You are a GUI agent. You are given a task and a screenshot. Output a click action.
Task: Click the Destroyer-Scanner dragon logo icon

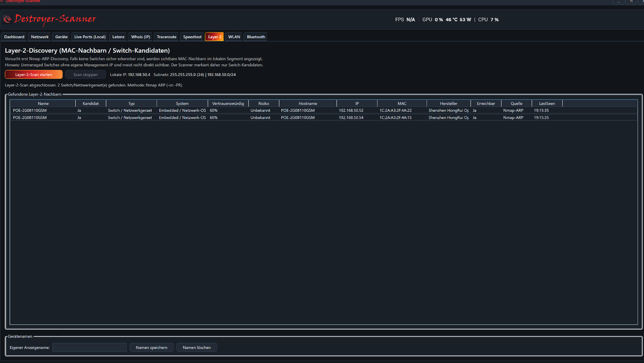pos(7,19)
